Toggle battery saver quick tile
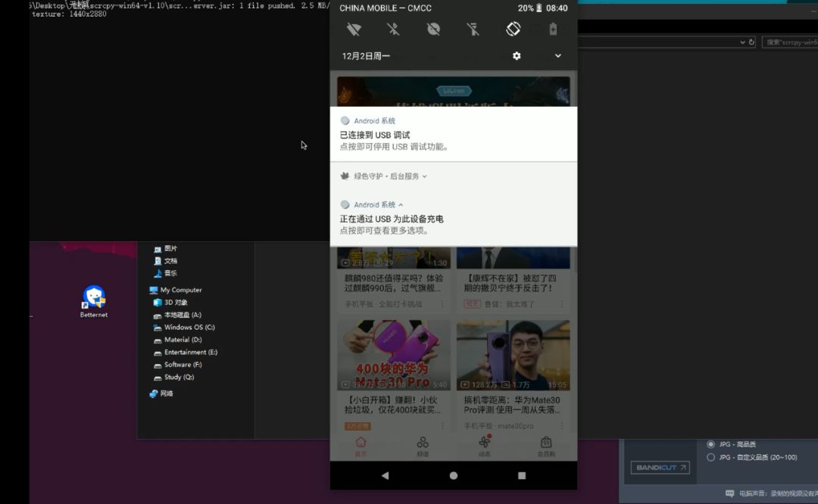 pos(553,30)
